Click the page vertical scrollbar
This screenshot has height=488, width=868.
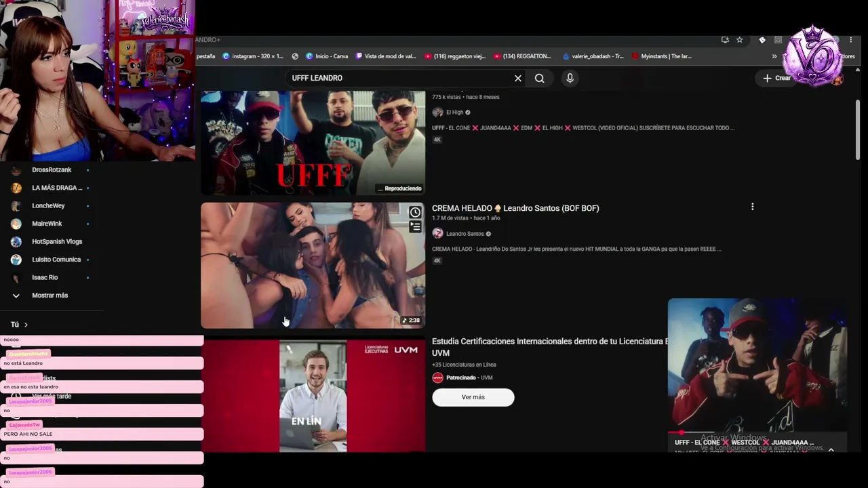[x=858, y=130]
